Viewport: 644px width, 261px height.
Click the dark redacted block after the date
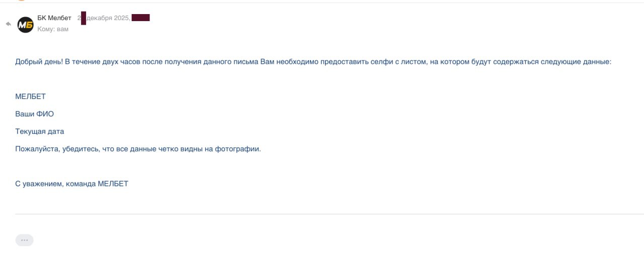(x=141, y=18)
